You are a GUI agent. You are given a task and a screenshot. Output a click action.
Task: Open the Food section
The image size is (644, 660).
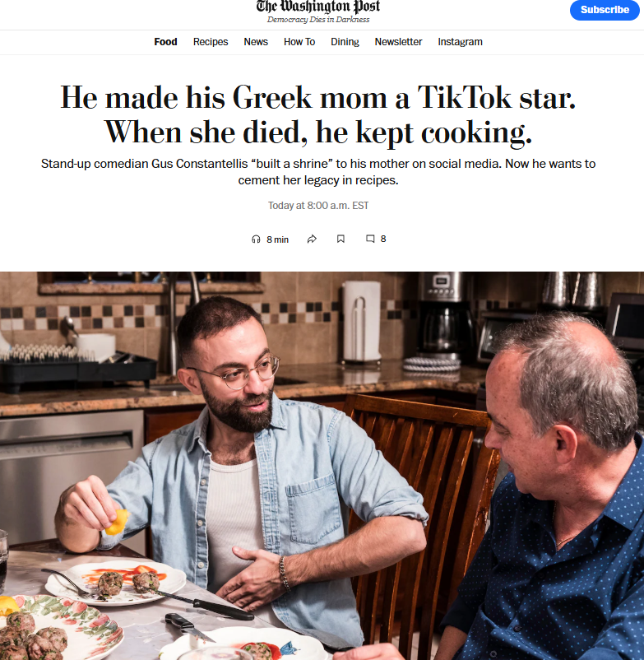coord(165,42)
